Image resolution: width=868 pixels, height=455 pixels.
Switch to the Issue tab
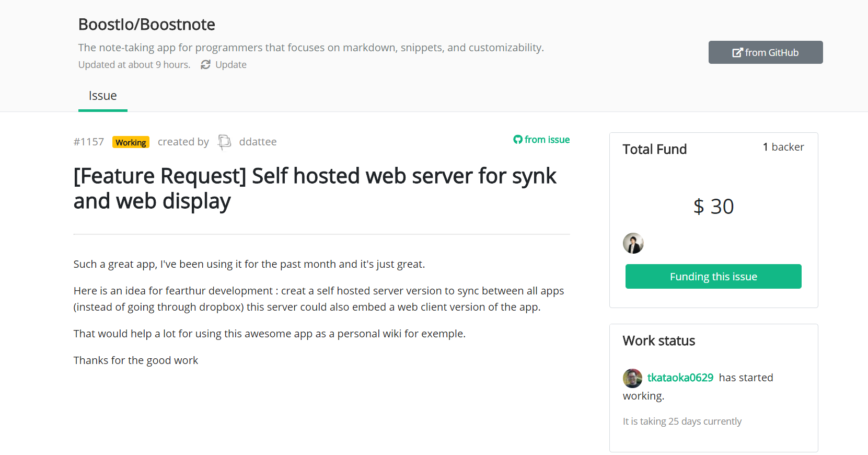(x=103, y=96)
